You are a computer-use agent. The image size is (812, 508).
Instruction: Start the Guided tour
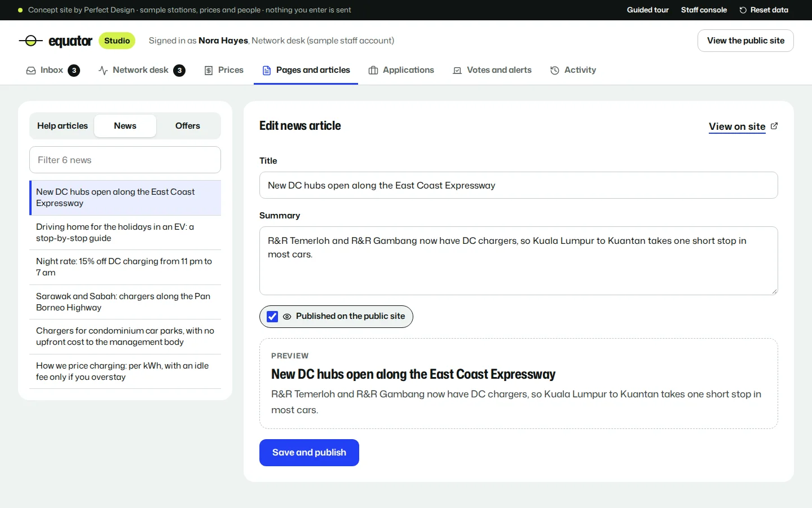point(648,10)
